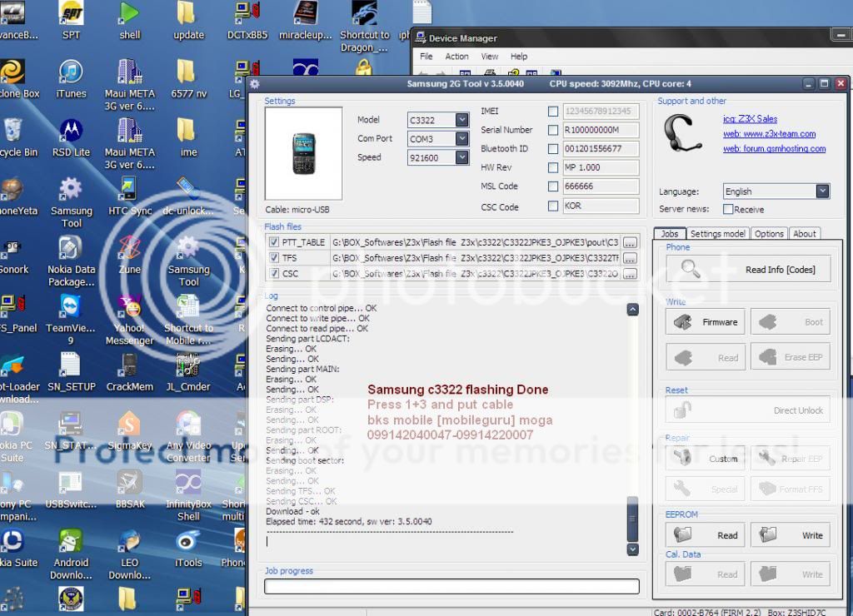The width and height of the screenshot is (853, 616).
Task: Expand the Model C3322 dropdown
Action: coord(461,120)
